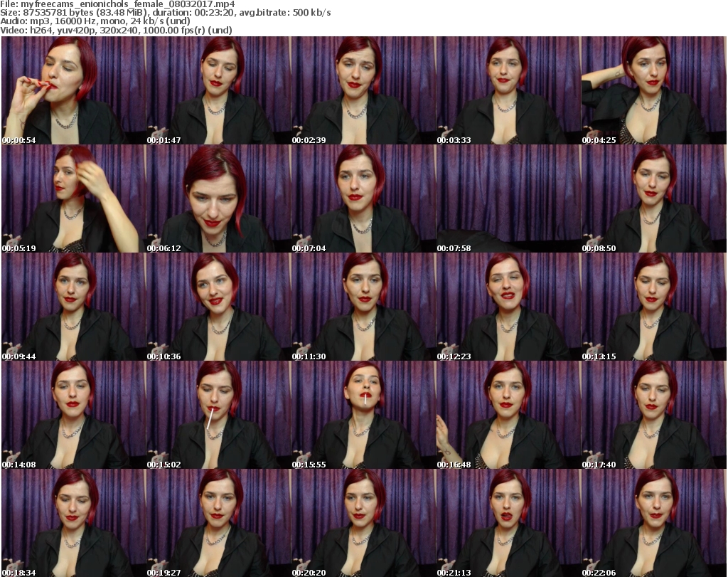Select the thumbnail stamped 00:02:39

pos(363,90)
